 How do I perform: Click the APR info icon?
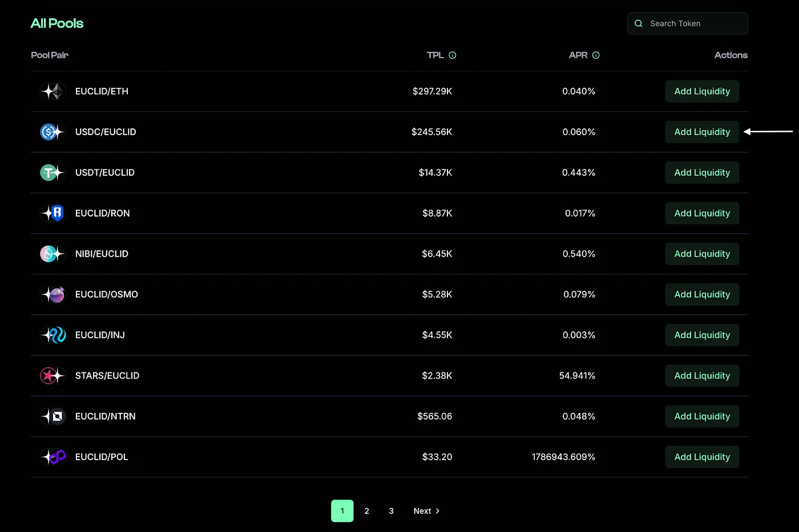coord(596,55)
